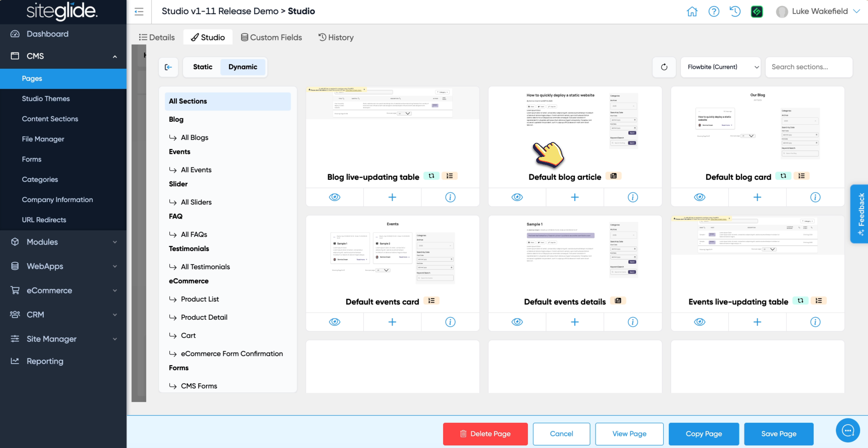The width and height of the screenshot is (868, 448).
Task: Open the live chat bubble icon
Action: (x=848, y=430)
